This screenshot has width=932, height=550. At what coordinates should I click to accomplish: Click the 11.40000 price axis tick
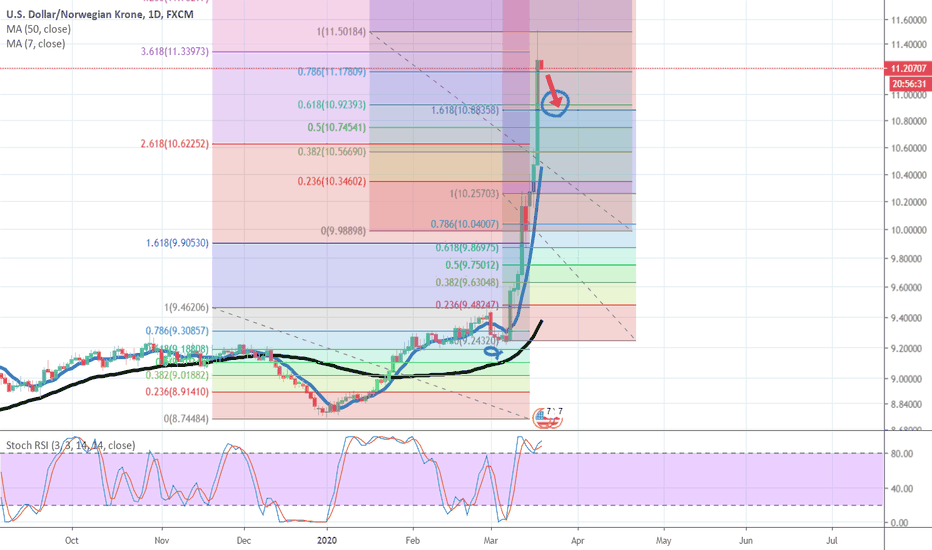tap(908, 45)
